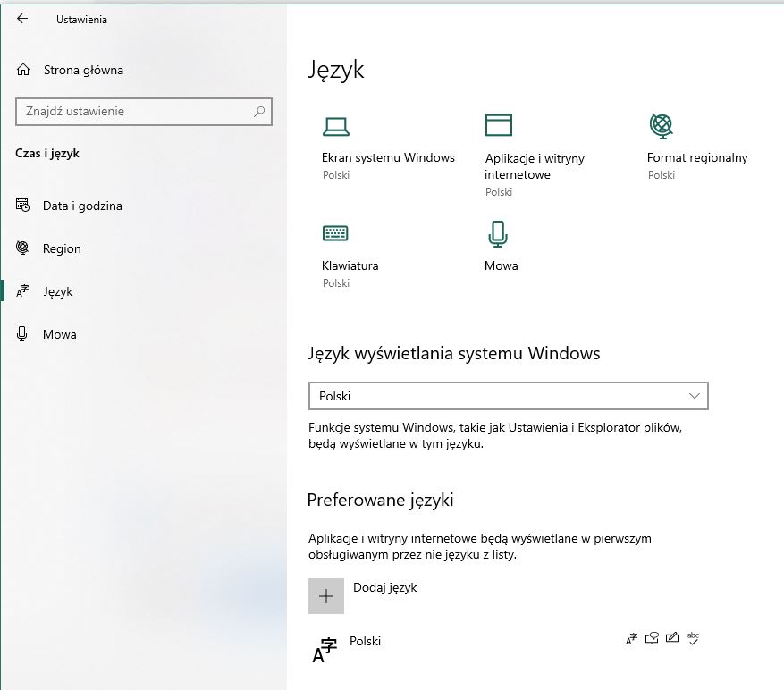Open the laptop icon for Ekran systemu Windows
Screen dimensions: 784x690
coord(335,127)
